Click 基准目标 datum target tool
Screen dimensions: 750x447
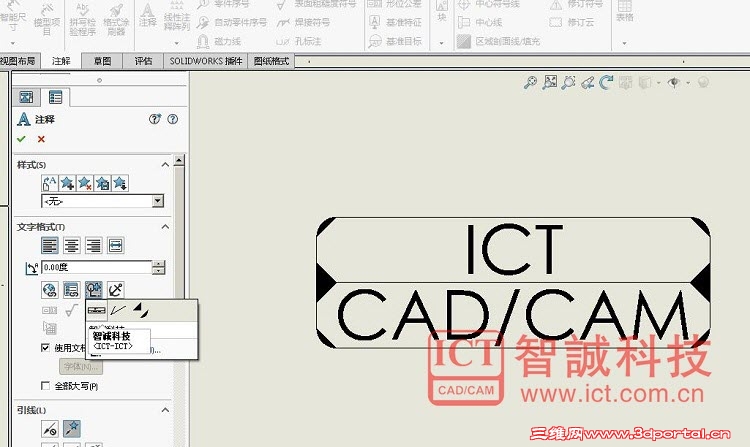(x=396, y=41)
